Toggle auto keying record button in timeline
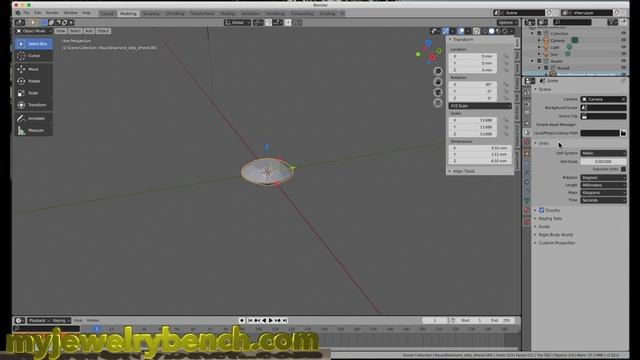The height and width of the screenshot is (360, 640). [242, 320]
